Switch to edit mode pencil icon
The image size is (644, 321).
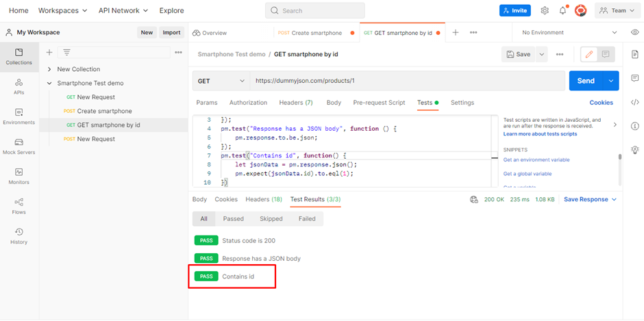tap(589, 54)
